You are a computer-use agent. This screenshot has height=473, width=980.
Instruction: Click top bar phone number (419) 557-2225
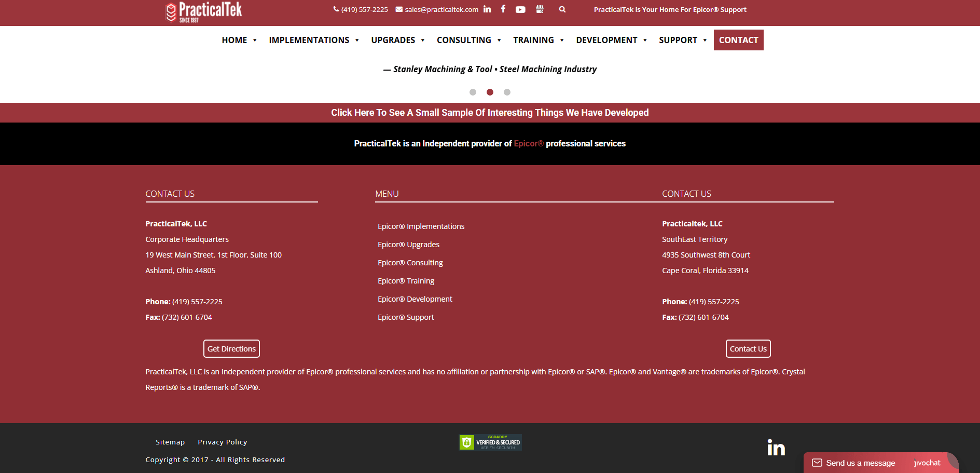point(365,9)
